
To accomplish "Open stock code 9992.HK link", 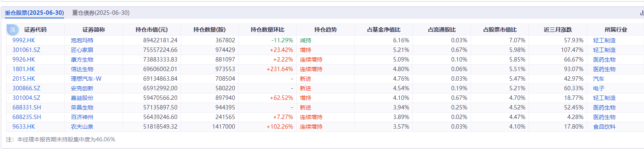I will 24,40.
